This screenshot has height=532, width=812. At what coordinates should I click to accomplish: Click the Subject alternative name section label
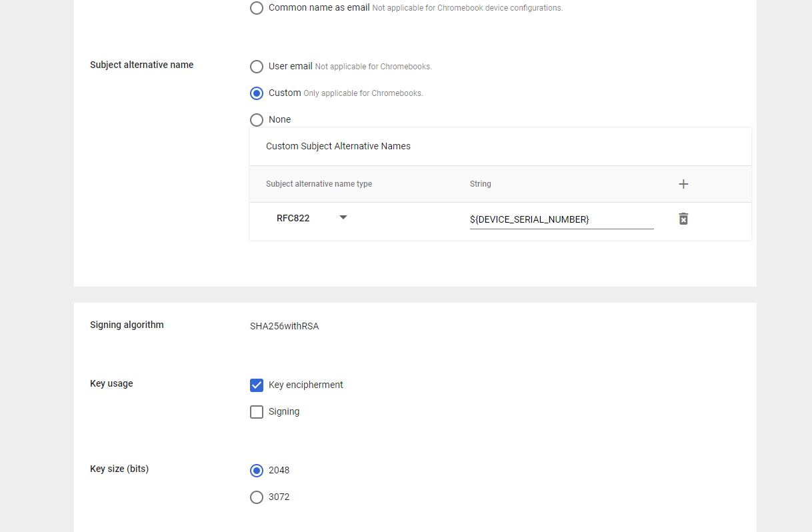coord(141,65)
